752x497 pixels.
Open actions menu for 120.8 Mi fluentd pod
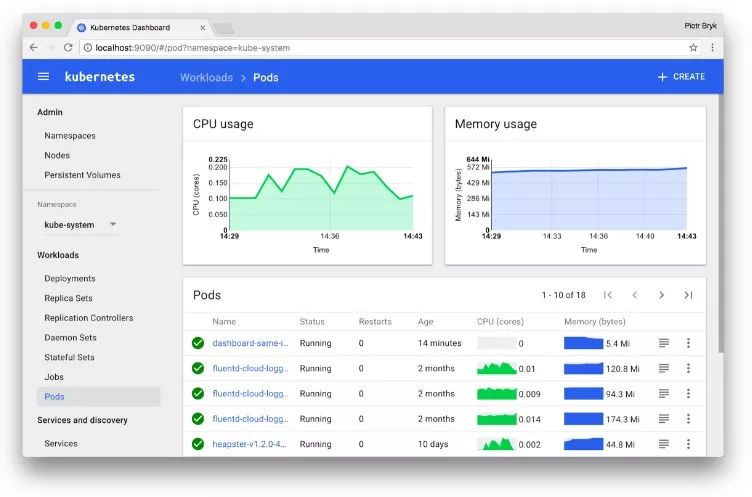[x=688, y=368]
